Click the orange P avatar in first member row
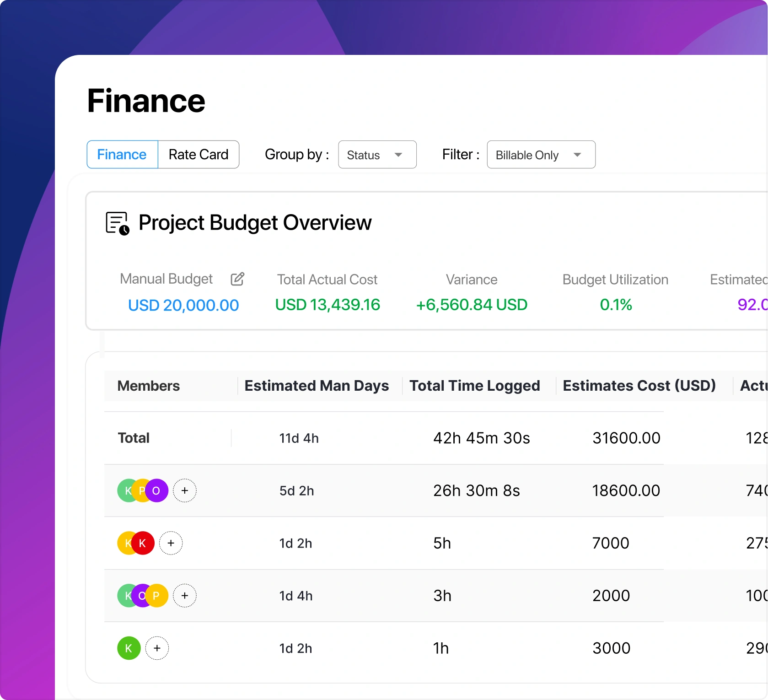The height and width of the screenshot is (700, 768). tap(142, 490)
